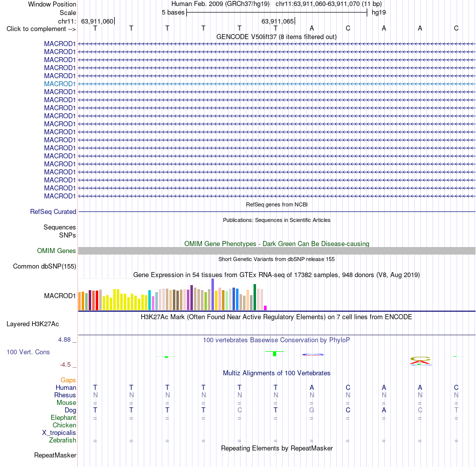
Task: Click the H3K27Ac Mark track title
Action: pos(277,317)
